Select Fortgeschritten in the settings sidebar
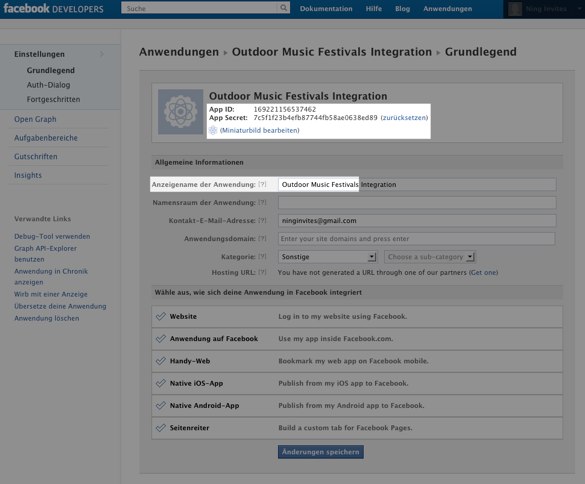 click(x=53, y=99)
